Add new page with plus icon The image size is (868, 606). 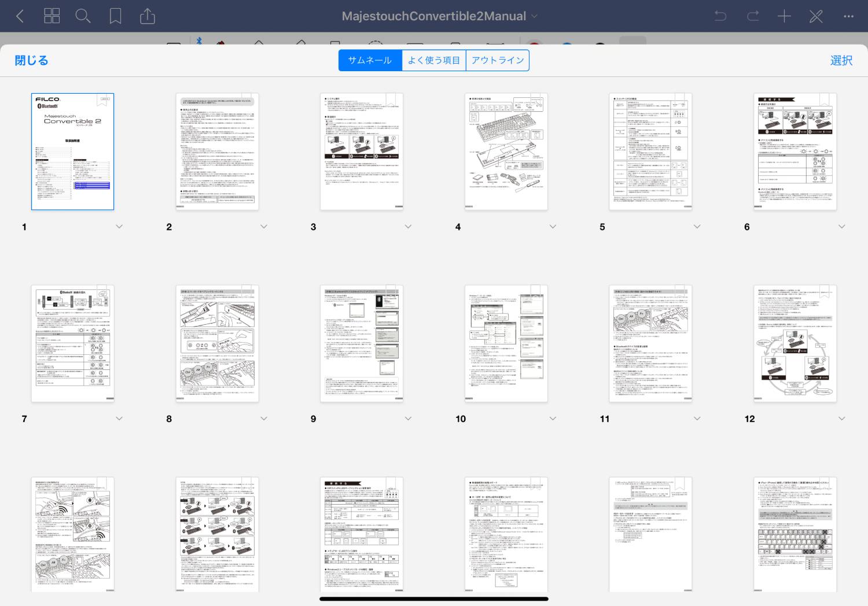(x=784, y=16)
